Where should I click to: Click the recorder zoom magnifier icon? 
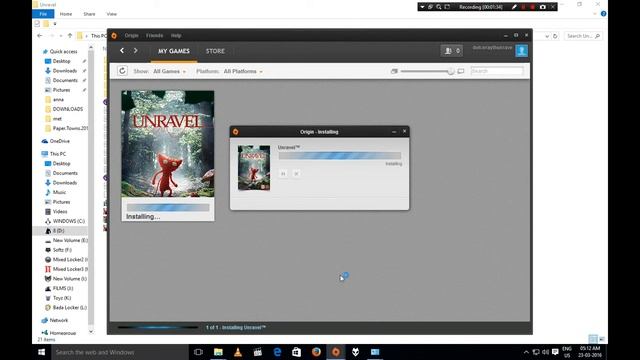[x=438, y=7]
